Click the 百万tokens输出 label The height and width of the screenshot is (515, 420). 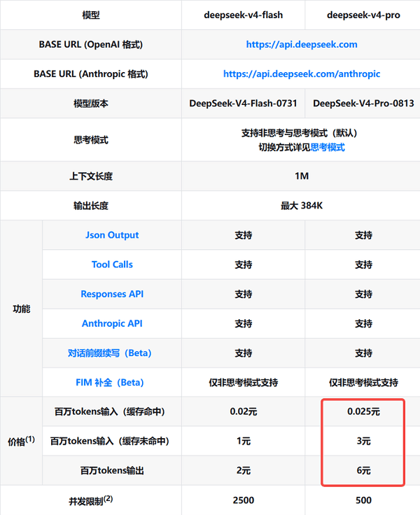[x=112, y=470]
